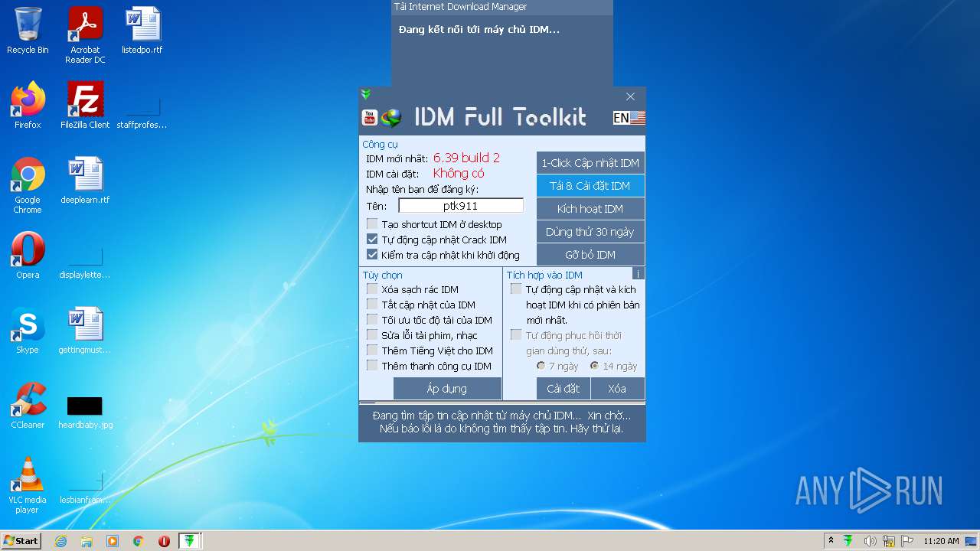The width and height of the screenshot is (980, 551).
Task: Click '1-Click Cập nhật IDM' button
Action: tap(590, 163)
